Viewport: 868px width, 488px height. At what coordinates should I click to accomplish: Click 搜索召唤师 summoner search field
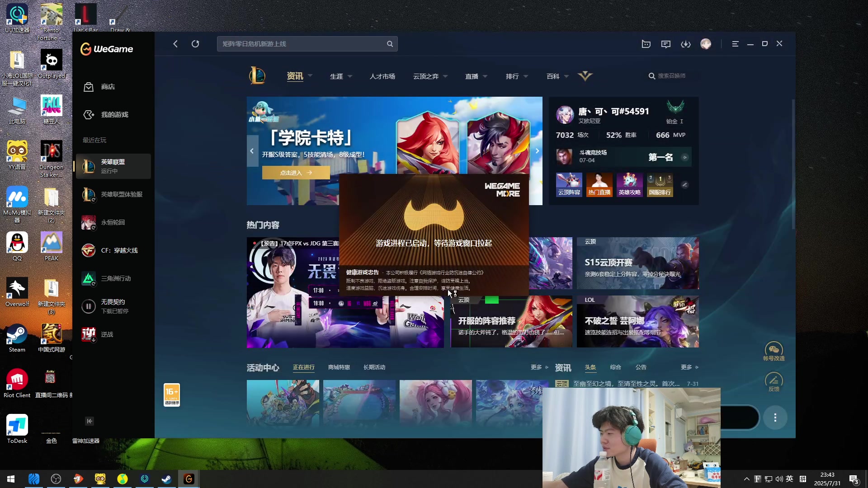(671, 76)
